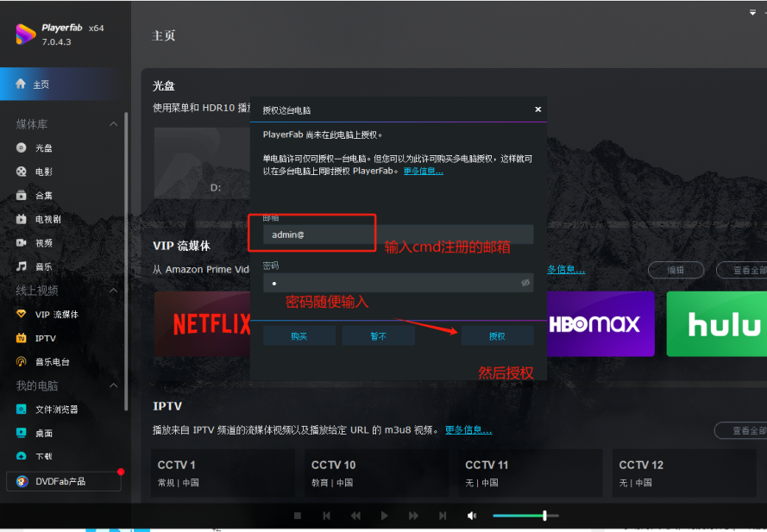The height and width of the screenshot is (532, 767).
Task: Click 编辑 button in VIP 流媒体 section
Action: (676, 270)
